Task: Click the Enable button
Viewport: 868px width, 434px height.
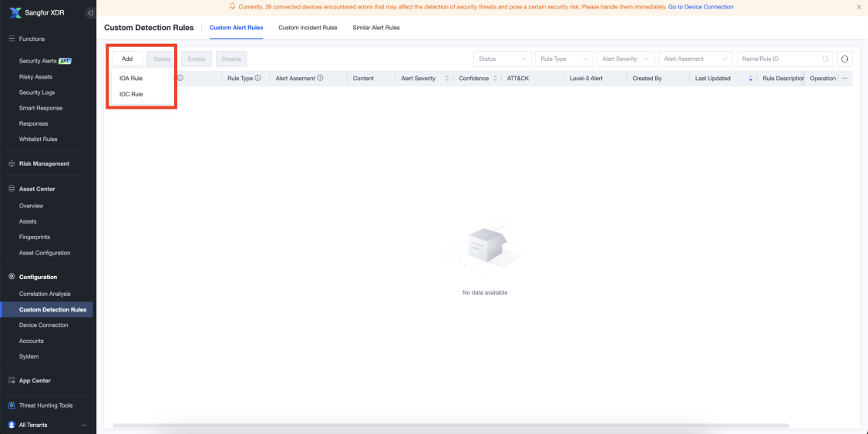Action: (197, 59)
